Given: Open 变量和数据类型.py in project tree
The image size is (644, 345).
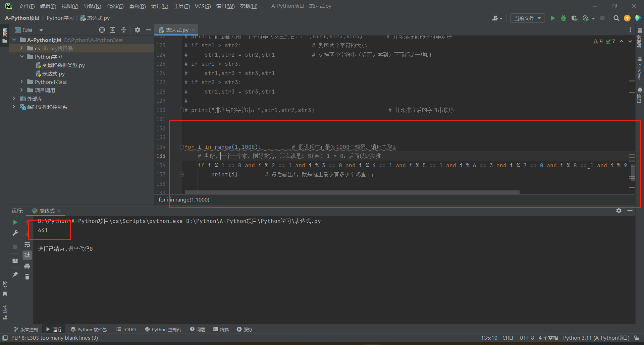Looking at the screenshot, I should tap(63, 65).
